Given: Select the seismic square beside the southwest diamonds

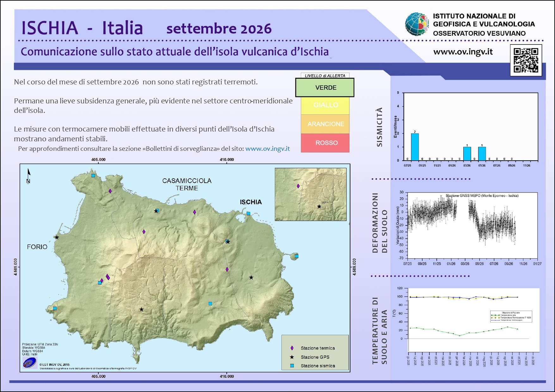Looking at the screenshot, I should 100,283.
